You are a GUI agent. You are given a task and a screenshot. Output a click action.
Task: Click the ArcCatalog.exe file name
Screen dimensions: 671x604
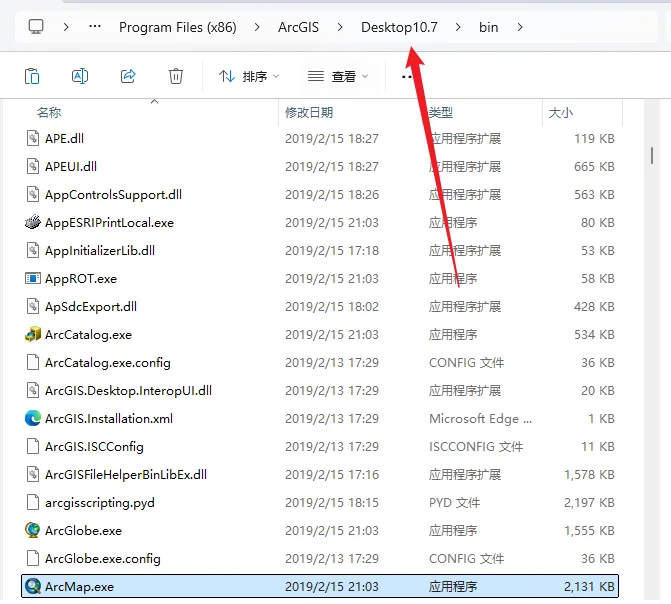[89, 335]
